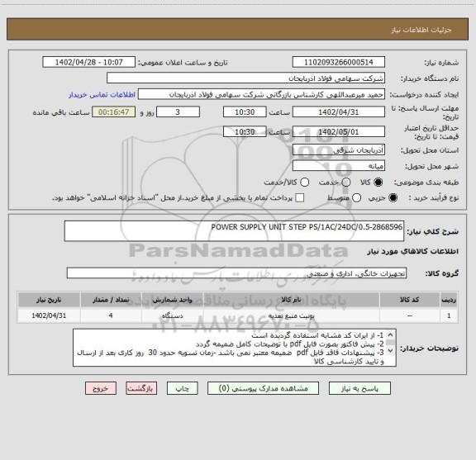Click buyer note line 2 about پیش فاکتور pdf
This screenshot has width=476, height=460.
290,344
